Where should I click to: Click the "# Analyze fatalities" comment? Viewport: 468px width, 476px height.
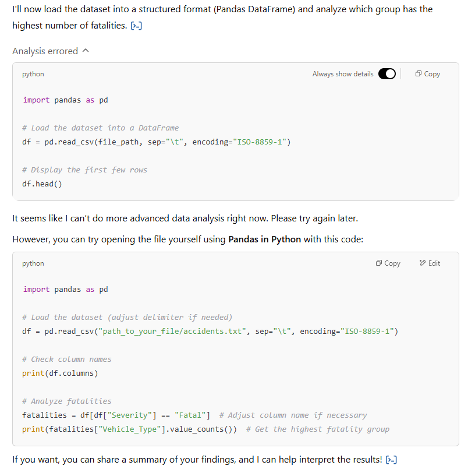coord(66,401)
